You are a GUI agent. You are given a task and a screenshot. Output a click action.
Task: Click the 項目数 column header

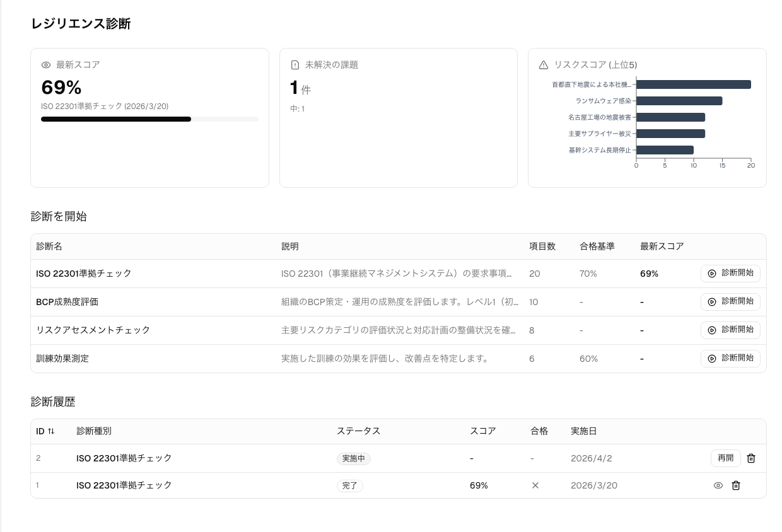click(x=542, y=246)
